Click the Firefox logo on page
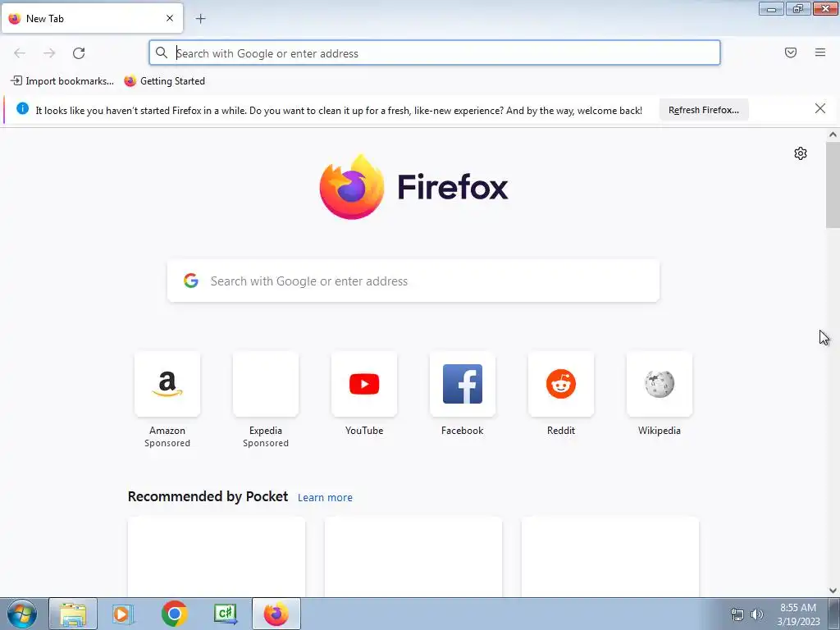This screenshot has width=840, height=630. (413, 187)
